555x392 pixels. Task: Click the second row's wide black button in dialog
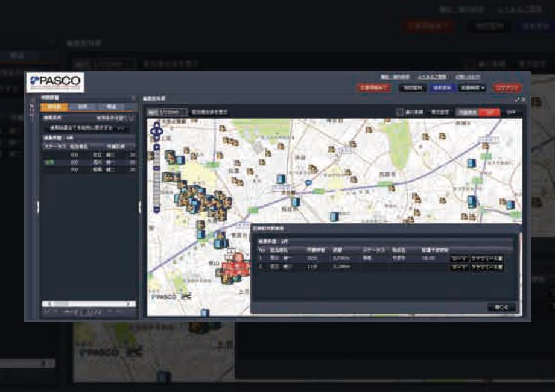(487, 267)
